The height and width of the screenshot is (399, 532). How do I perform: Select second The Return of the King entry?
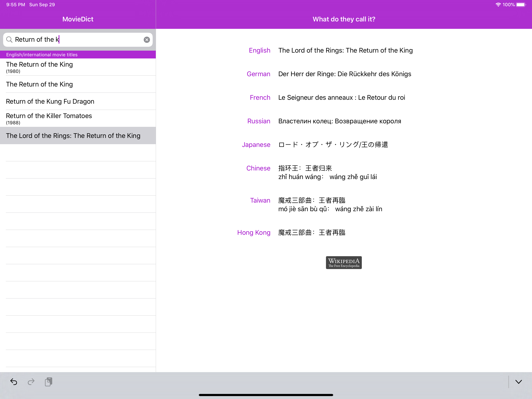[78, 84]
